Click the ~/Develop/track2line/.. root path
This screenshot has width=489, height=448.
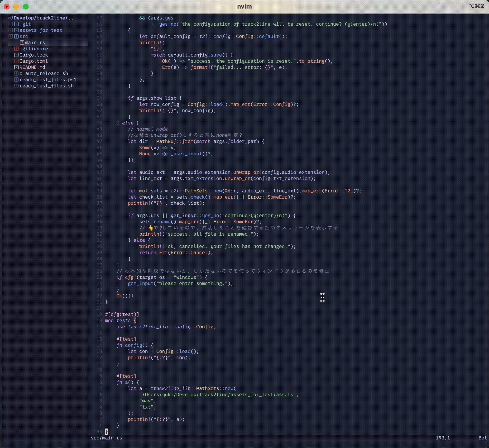pos(41,18)
